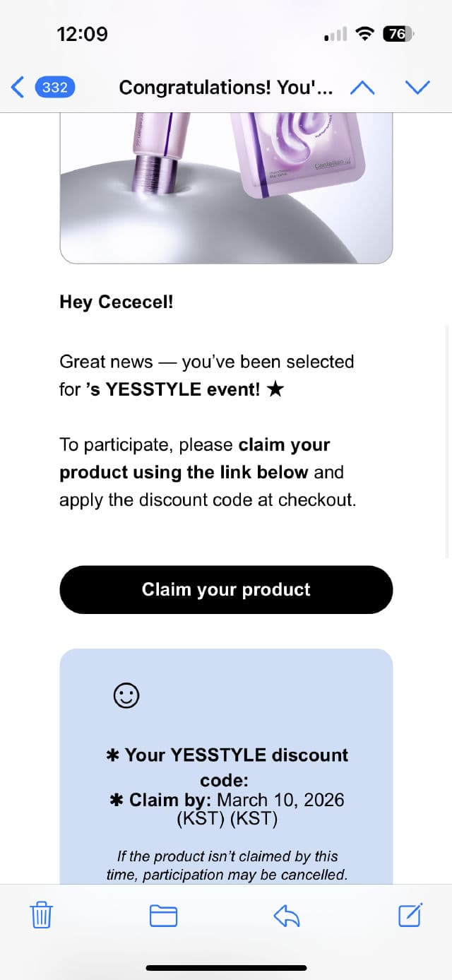Tap the email subject title in header
This screenshot has width=452, height=980.
[225, 87]
